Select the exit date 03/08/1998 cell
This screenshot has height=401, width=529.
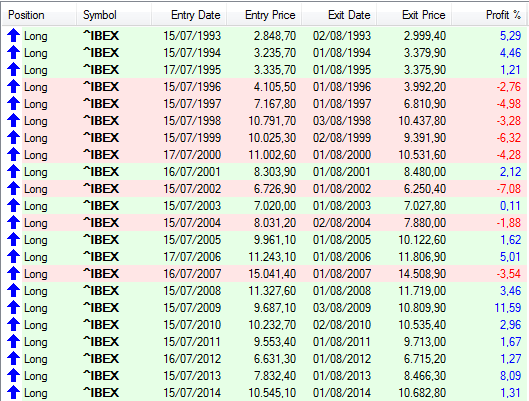[x=342, y=121]
